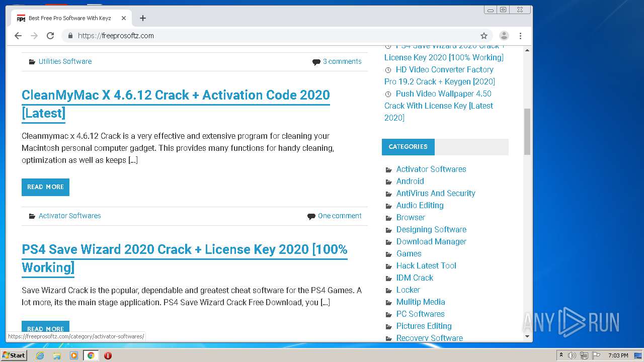The width and height of the screenshot is (644, 362).
Task: Open the Designing Software category
Action: point(431,229)
